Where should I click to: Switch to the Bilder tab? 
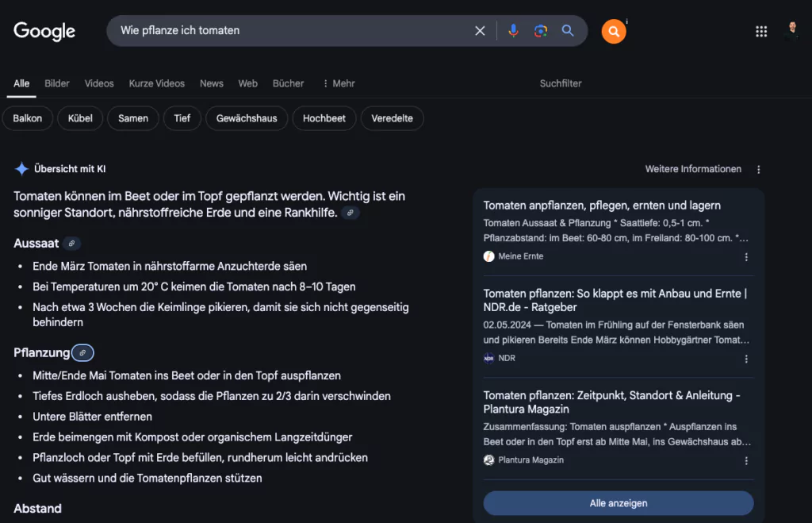56,83
